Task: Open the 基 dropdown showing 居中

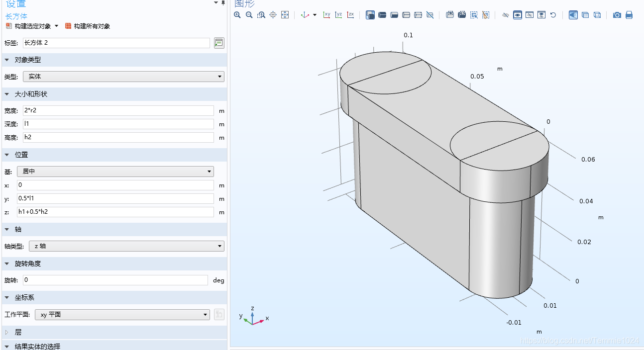Action: tap(115, 172)
